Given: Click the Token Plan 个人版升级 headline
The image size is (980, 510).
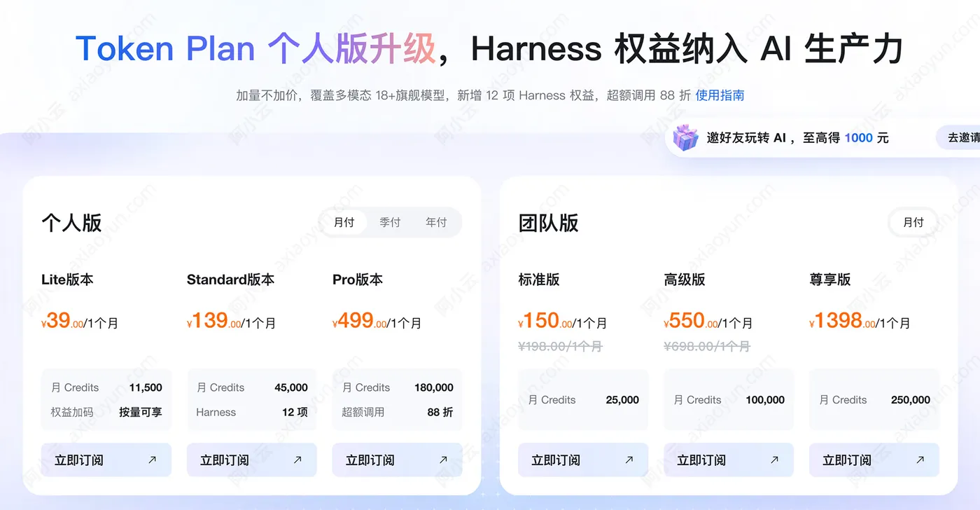Looking at the screenshot, I should pyautogui.click(x=255, y=49).
